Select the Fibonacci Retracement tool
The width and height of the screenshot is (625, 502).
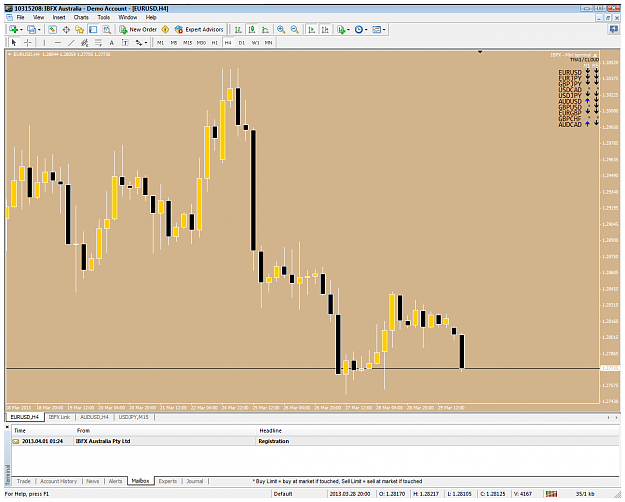(x=98, y=42)
